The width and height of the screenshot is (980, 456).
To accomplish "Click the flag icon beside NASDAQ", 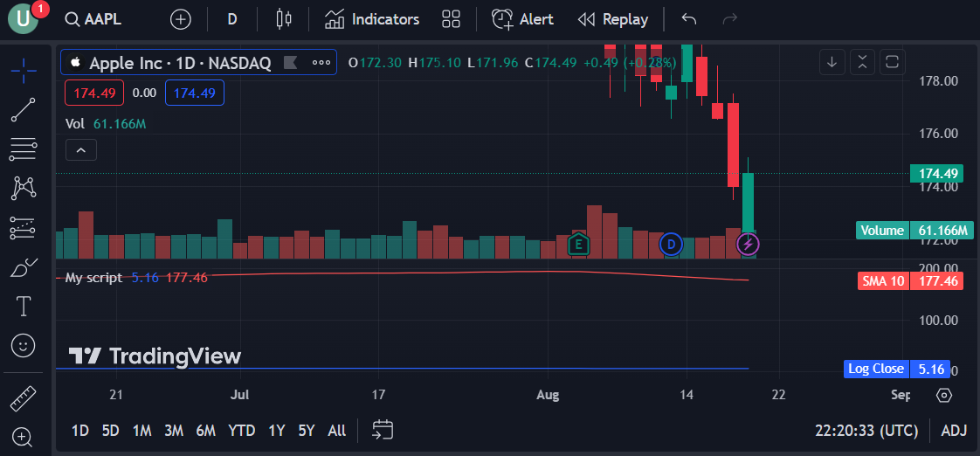I will coord(291,62).
